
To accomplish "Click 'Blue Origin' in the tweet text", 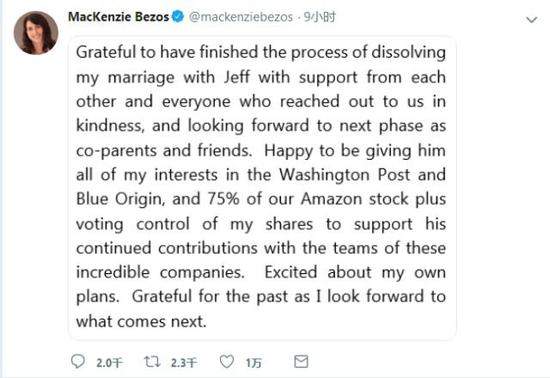I will click(119, 199).
